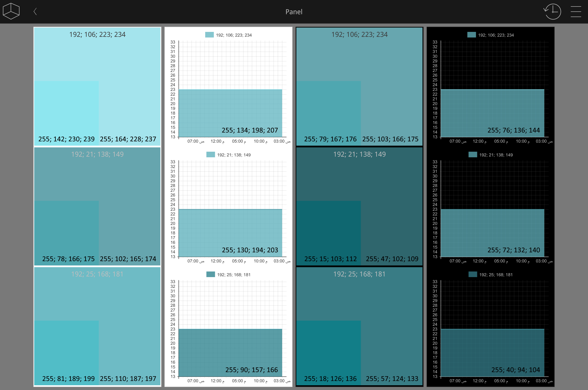Go back using the left chevron arrow
The image size is (588, 390).
[35, 11]
